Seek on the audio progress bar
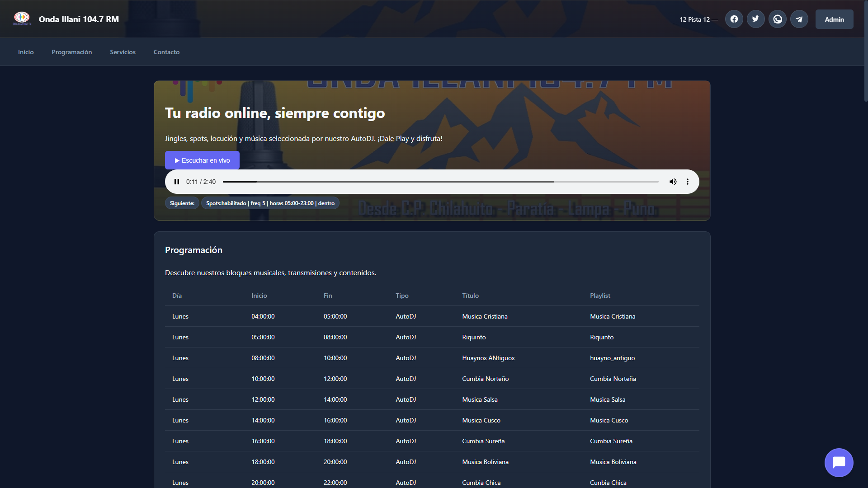Viewport: 868px width, 488px height. 440,182
